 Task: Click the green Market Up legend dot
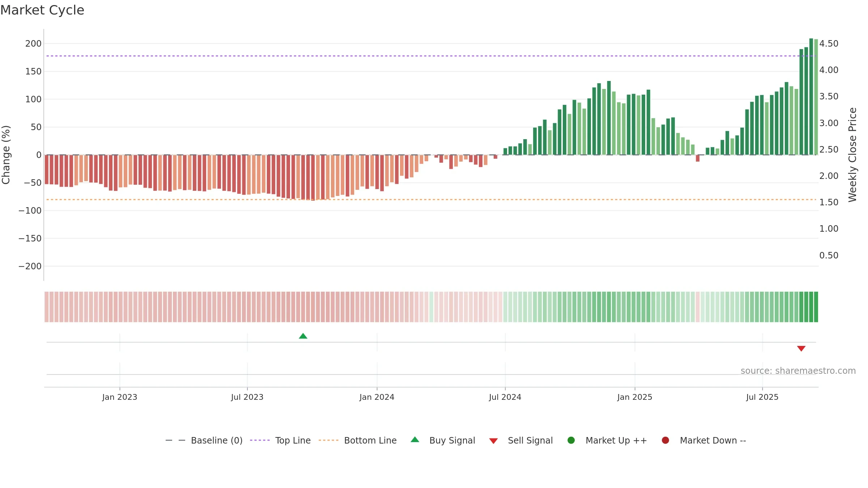pyautogui.click(x=571, y=440)
